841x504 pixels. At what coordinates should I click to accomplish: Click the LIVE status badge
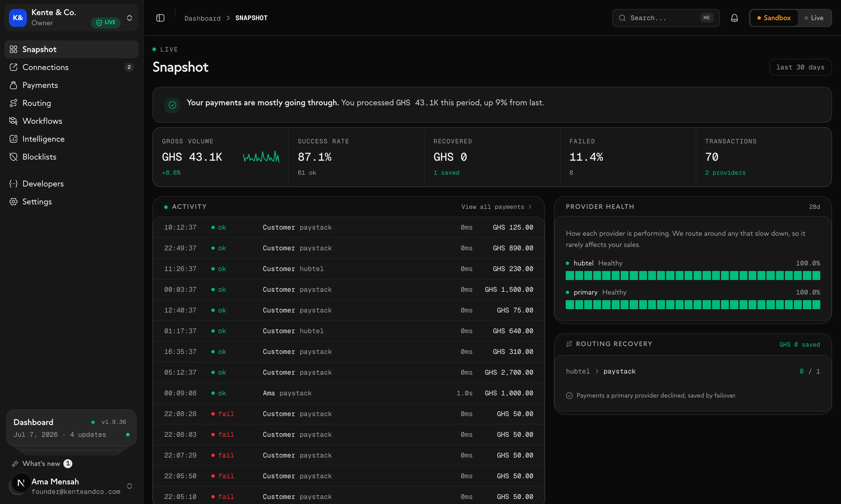point(106,22)
